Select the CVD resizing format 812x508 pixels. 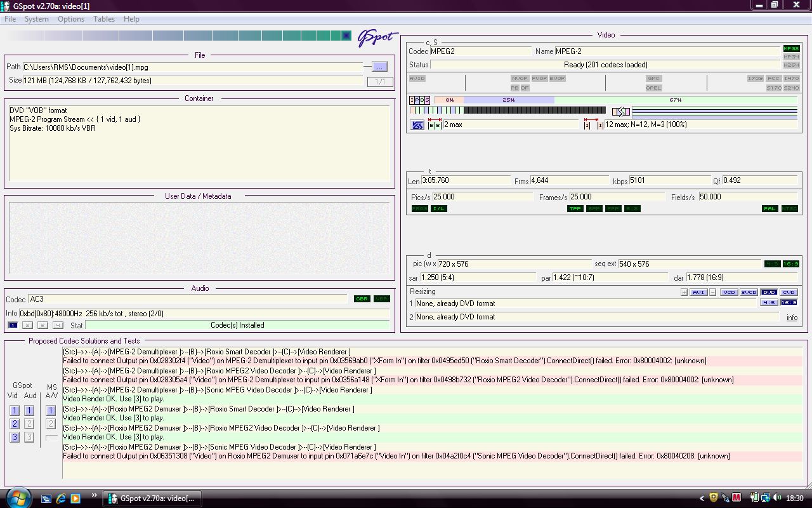789,292
